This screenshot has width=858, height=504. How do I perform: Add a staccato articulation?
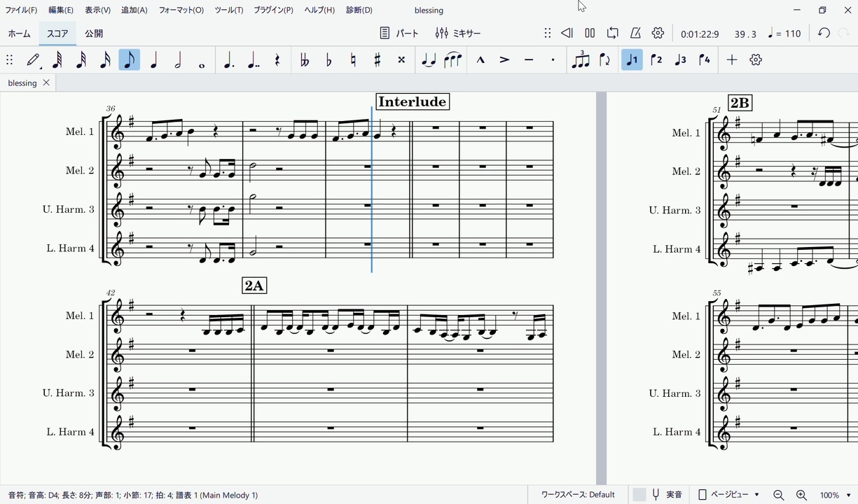[x=553, y=60]
